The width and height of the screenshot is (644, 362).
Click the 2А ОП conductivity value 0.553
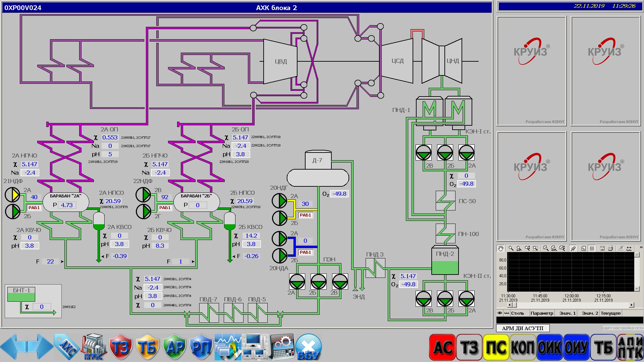(x=110, y=137)
